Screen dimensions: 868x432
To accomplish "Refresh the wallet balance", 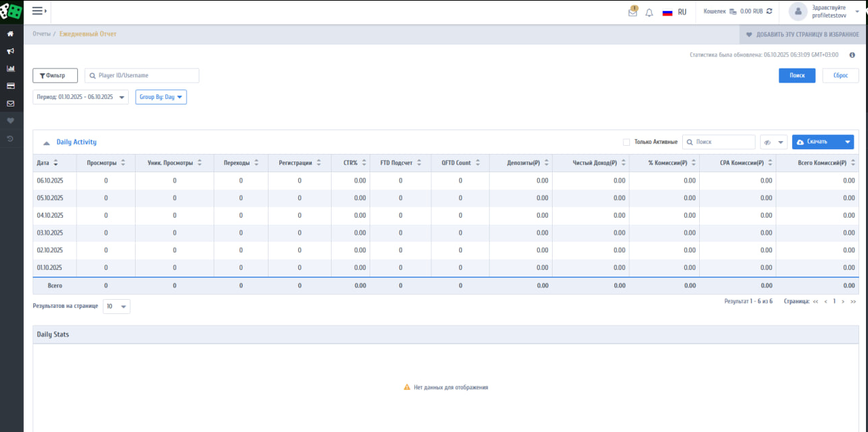I will click(769, 12).
